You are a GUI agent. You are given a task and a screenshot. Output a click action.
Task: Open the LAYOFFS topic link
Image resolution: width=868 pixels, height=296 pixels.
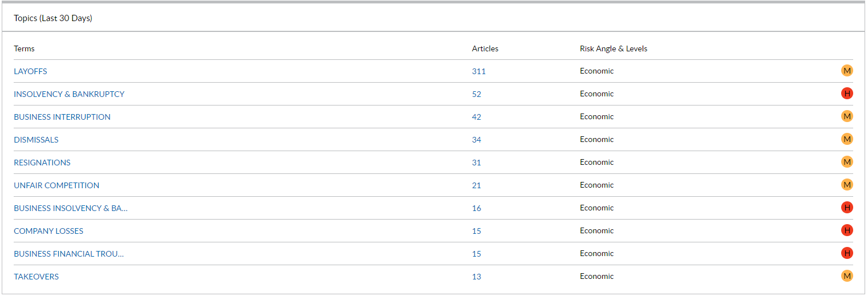(x=30, y=71)
